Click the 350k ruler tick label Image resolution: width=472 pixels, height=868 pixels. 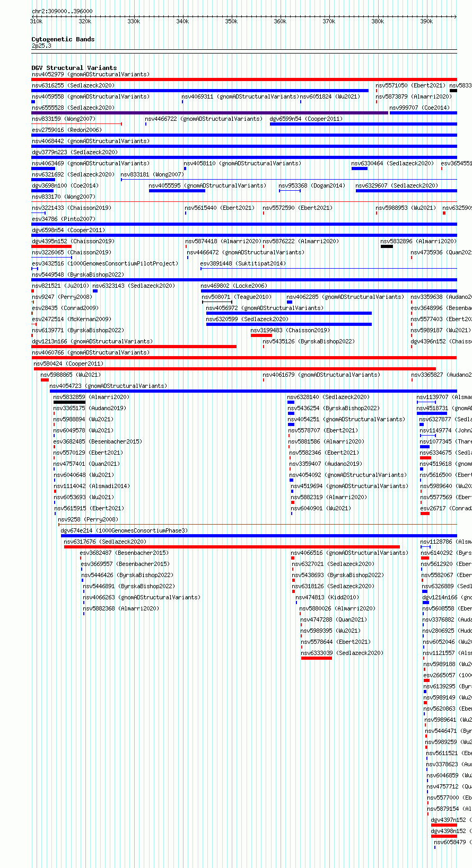tap(231, 22)
